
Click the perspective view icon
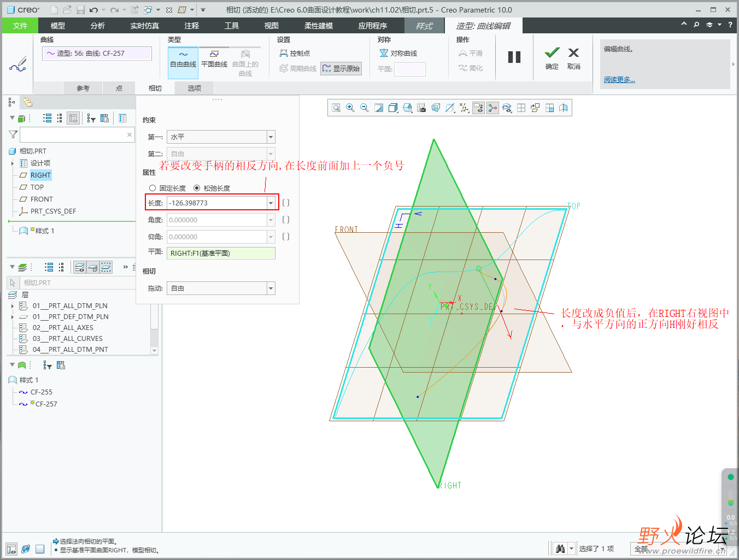coord(436,108)
